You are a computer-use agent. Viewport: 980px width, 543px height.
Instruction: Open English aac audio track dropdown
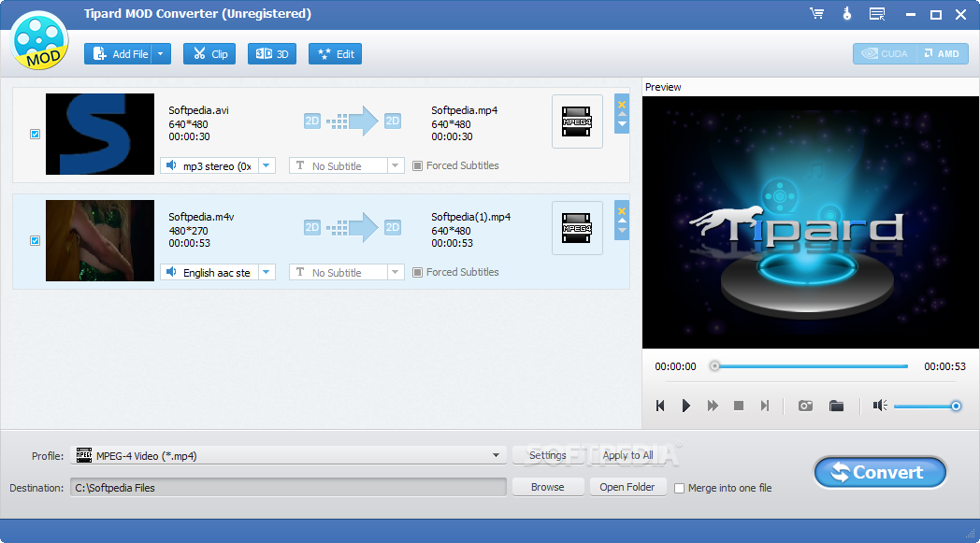(x=267, y=273)
